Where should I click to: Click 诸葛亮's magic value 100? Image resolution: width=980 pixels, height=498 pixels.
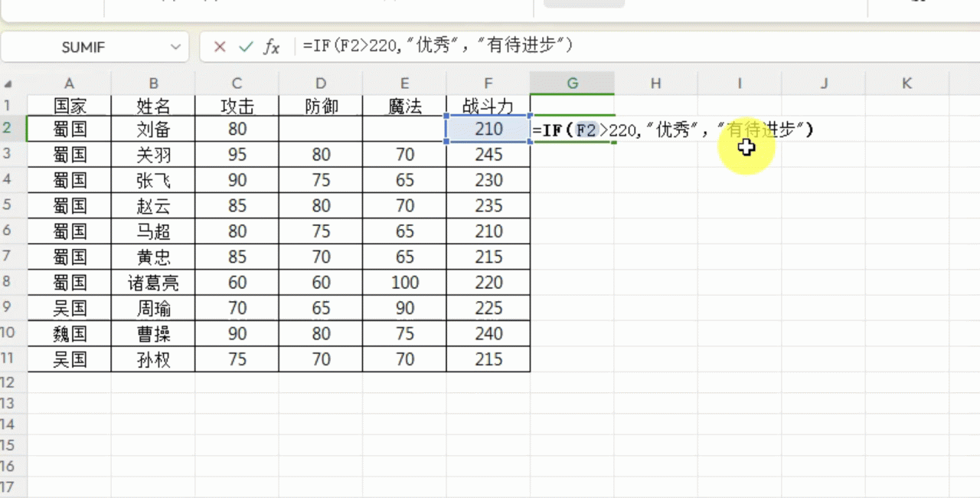point(404,283)
